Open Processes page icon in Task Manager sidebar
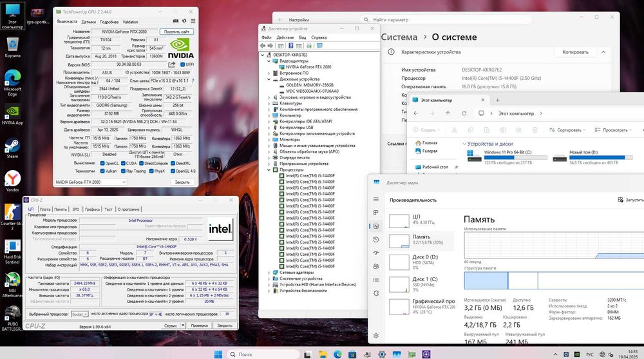Image resolution: width=644 pixels, height=359 pixels. [x=376, y=213]
